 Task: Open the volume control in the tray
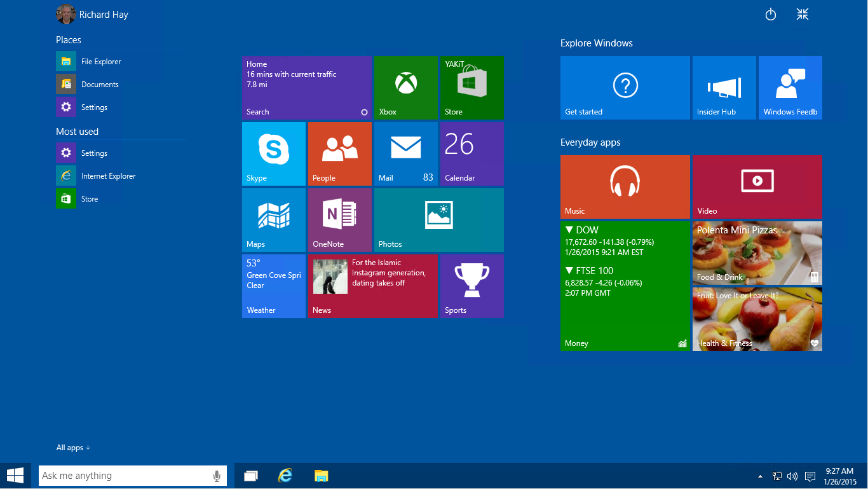[x=792, y=475]
